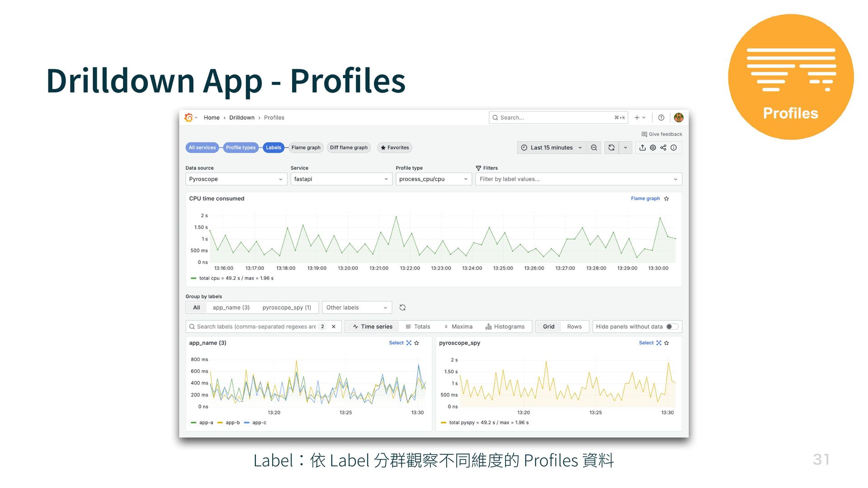The image size is (868, 488).
Task: Select app_name (3) group by option
Action: [x=231, y=308]
